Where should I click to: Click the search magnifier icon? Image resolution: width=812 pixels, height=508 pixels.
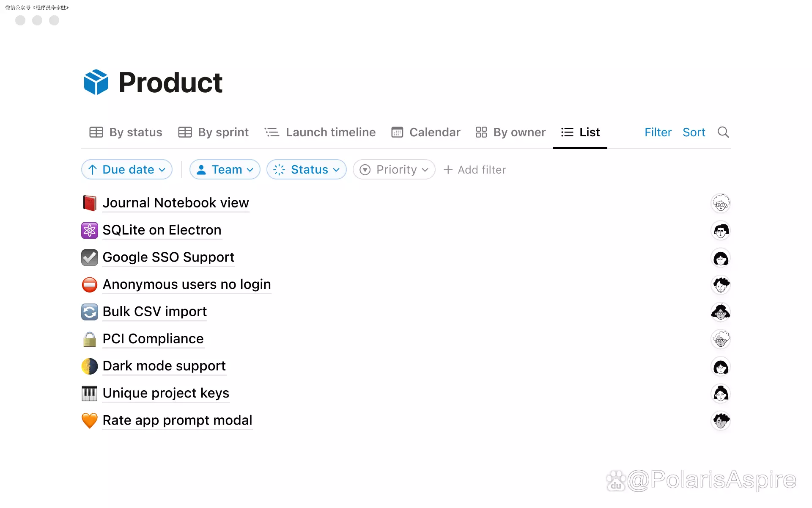tap(723, 133)
